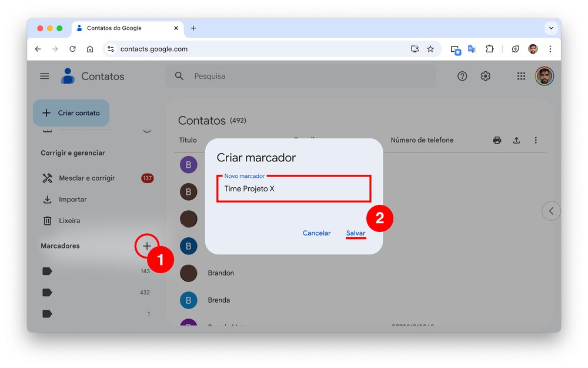Click Salvar to save the label
The width and height of the screenshot is (588, 368).
(356, 233)
